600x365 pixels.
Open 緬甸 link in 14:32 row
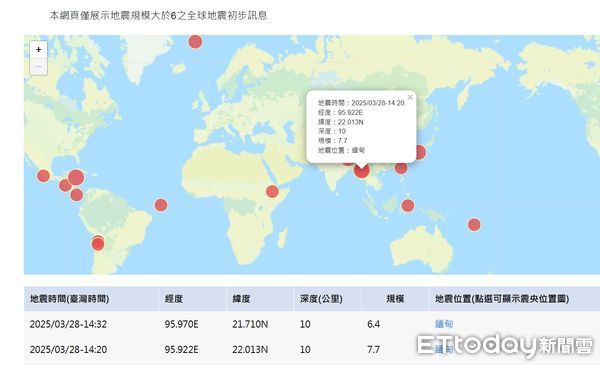coord(444,324)
